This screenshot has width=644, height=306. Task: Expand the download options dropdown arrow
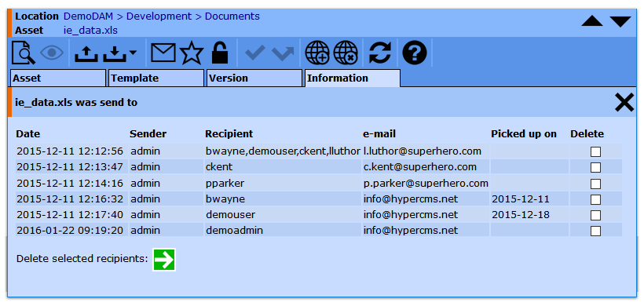pos(133,53)
